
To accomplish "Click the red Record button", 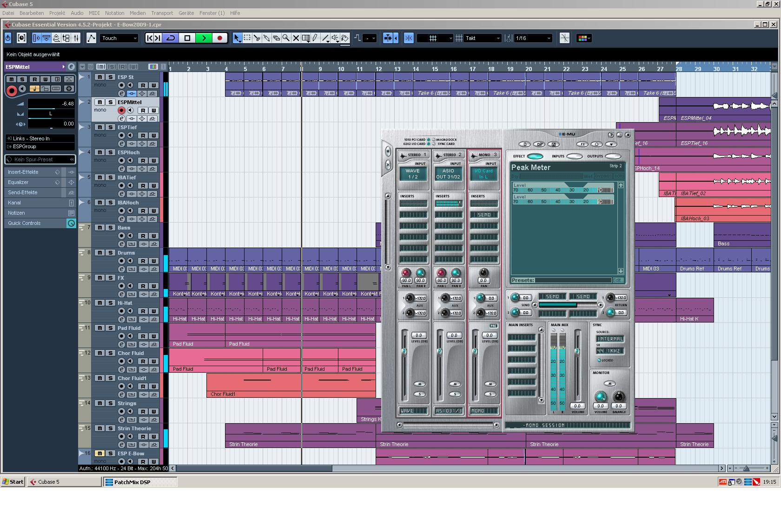I will coord(219,38).
